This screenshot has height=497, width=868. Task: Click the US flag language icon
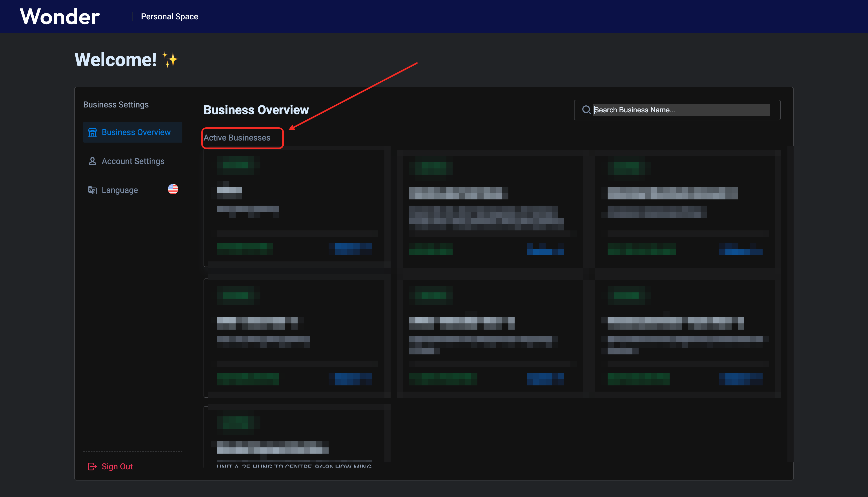[x=173, y=189]
